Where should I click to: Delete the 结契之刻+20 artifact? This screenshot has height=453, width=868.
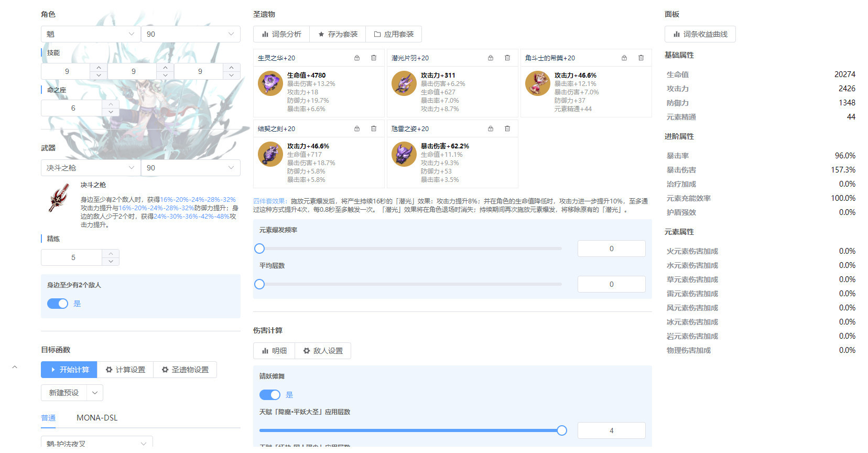[x=374, y=128]
